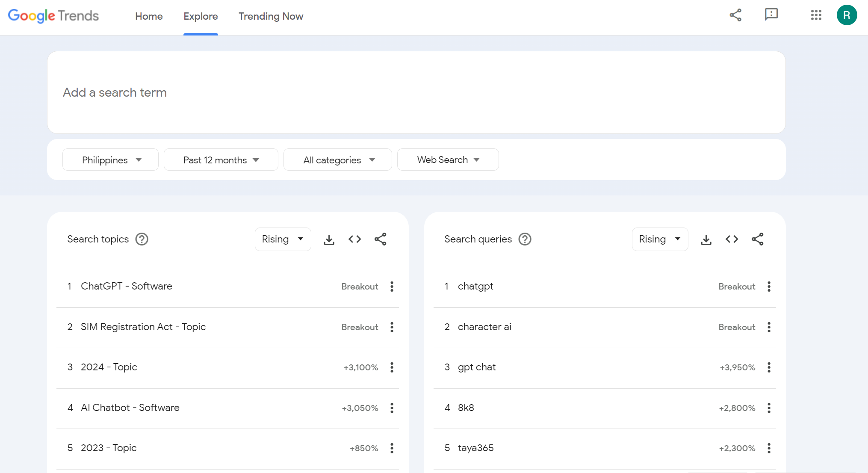868x473 pixels.
Task: Expand the Rising dropdown for Search queries
Action: click(658, 239)
